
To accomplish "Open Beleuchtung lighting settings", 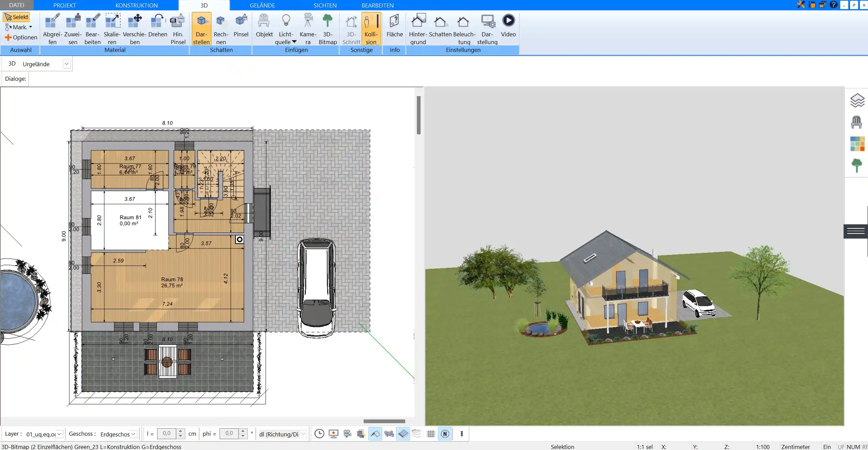I will coord(464,29).
